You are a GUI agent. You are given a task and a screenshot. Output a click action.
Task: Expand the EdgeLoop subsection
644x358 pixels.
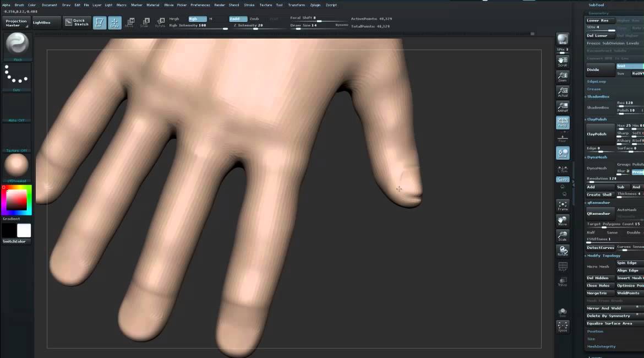[596, 82]
